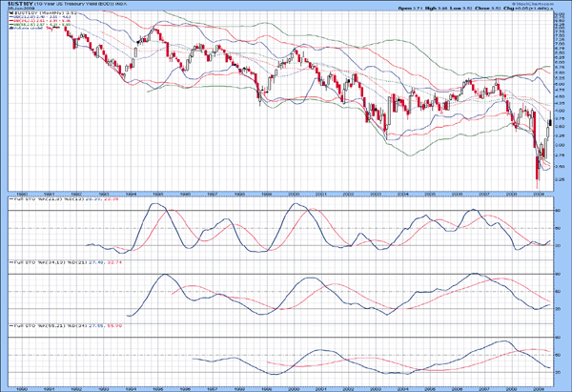The image size is (572, 392).
Task: Click the 2009 label on bottom time axis
Action: pos(538,386)
